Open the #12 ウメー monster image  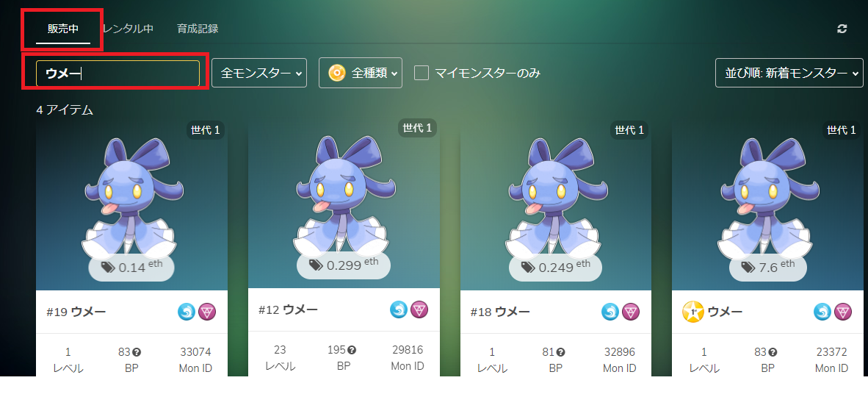[344, 197]
